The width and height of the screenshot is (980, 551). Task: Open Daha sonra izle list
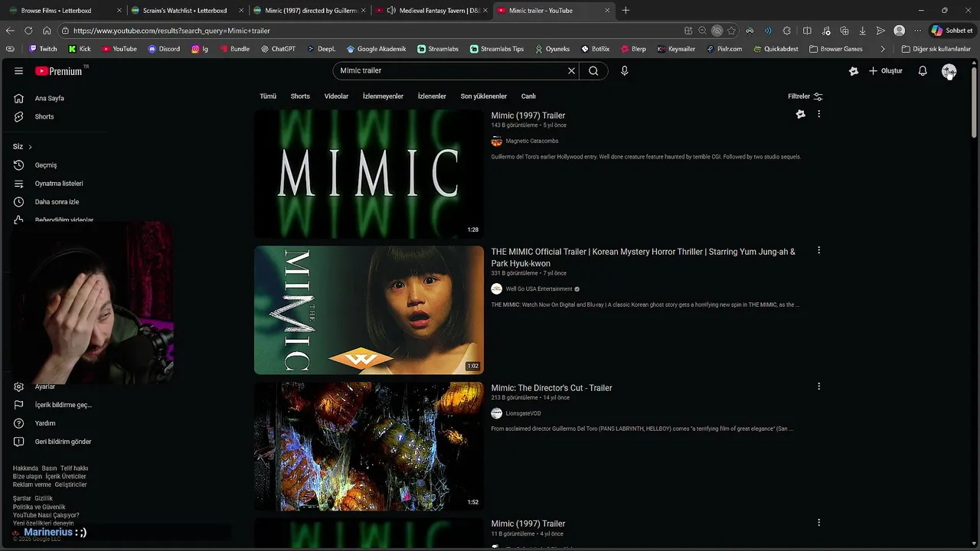[x=57, y=202]
